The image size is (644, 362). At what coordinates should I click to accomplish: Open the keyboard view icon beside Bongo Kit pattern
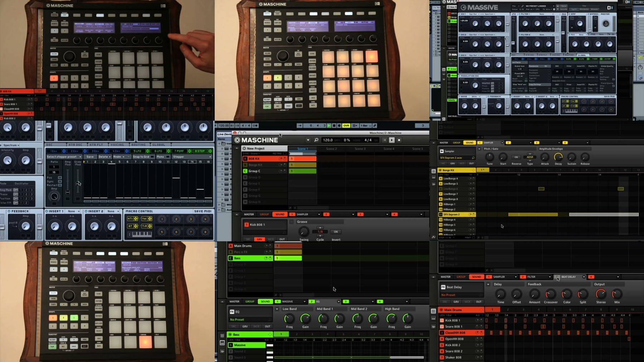click(434, 177)
